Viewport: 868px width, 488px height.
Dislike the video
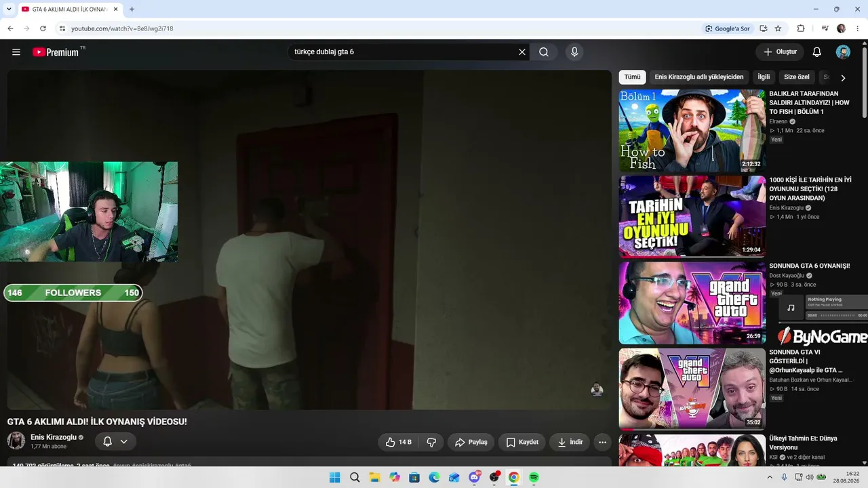pyautogui.click(x=431, y=442)
